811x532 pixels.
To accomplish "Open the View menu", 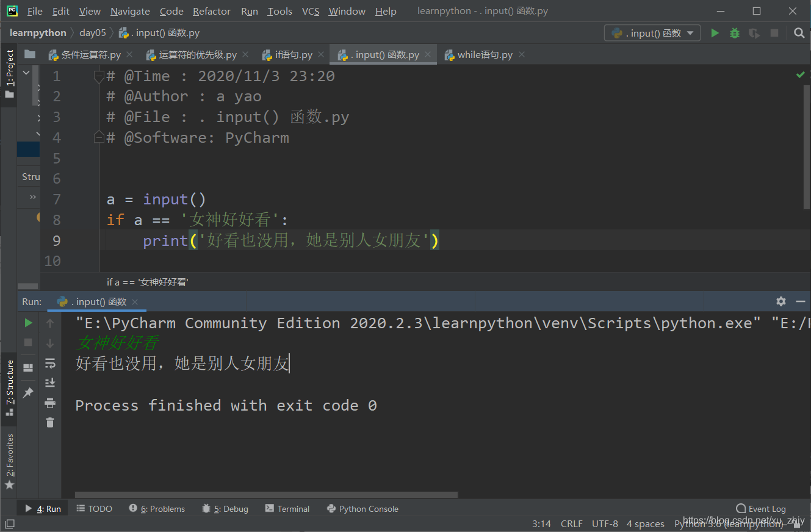I will point(90,11).
